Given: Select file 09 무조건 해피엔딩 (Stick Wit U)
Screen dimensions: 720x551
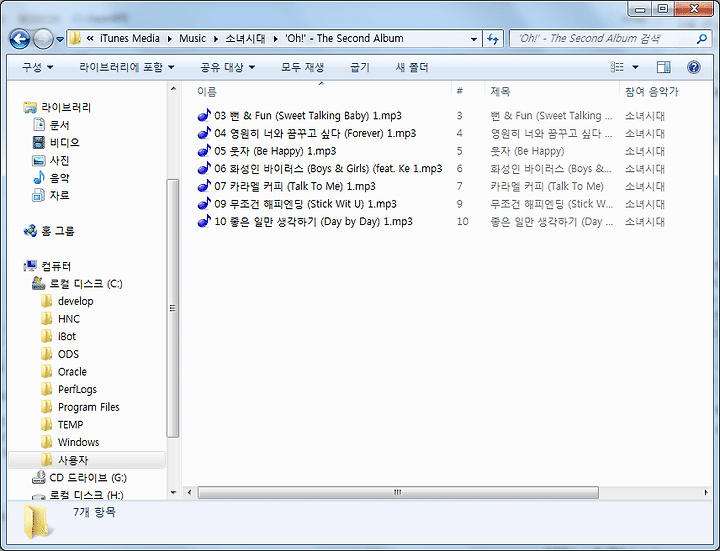Looking at the screenshot, I should pos(305,204).
